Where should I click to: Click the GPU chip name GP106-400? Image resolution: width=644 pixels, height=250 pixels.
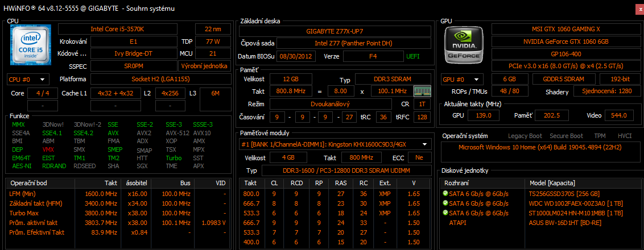pyautogui.click(x=566, y=54)
